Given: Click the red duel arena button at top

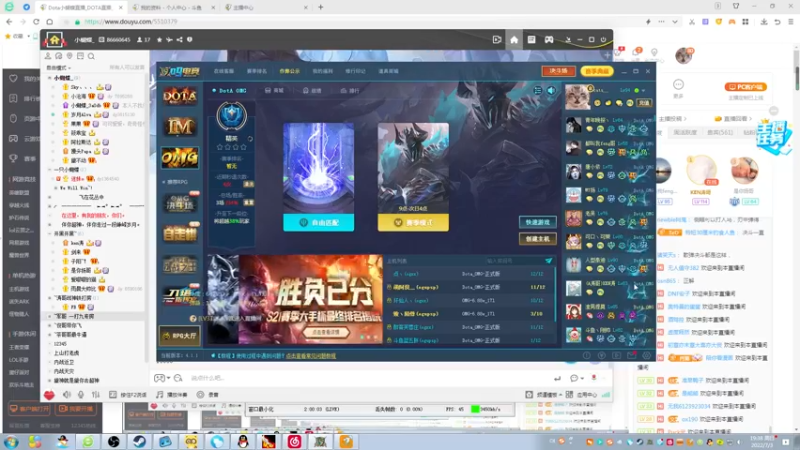Looking at the screenshot, I should coord(559,71).
